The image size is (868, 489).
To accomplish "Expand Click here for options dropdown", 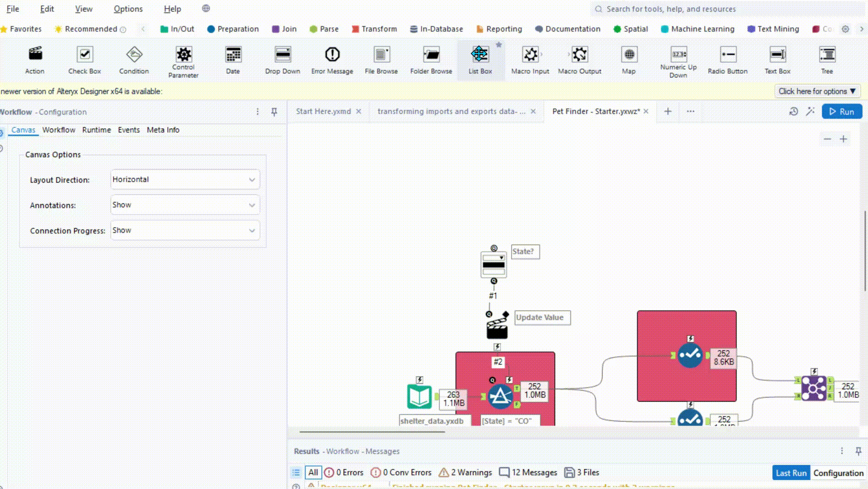I will point(817,91).
